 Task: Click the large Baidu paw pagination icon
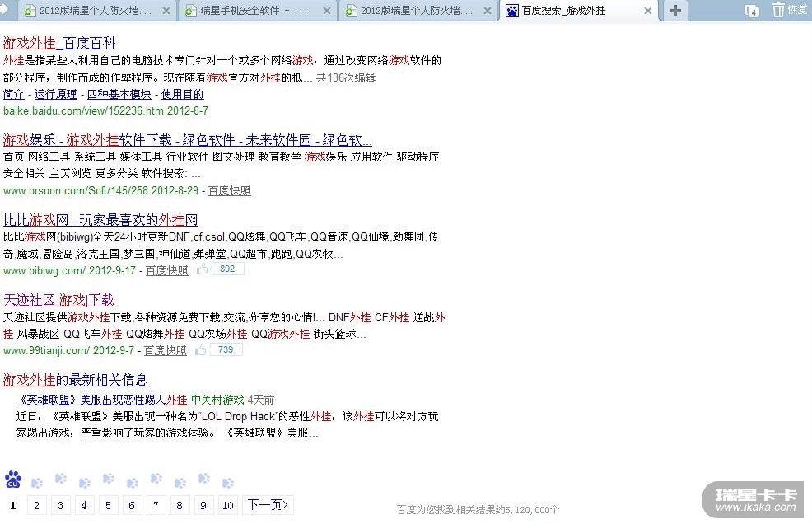point(13,480)
